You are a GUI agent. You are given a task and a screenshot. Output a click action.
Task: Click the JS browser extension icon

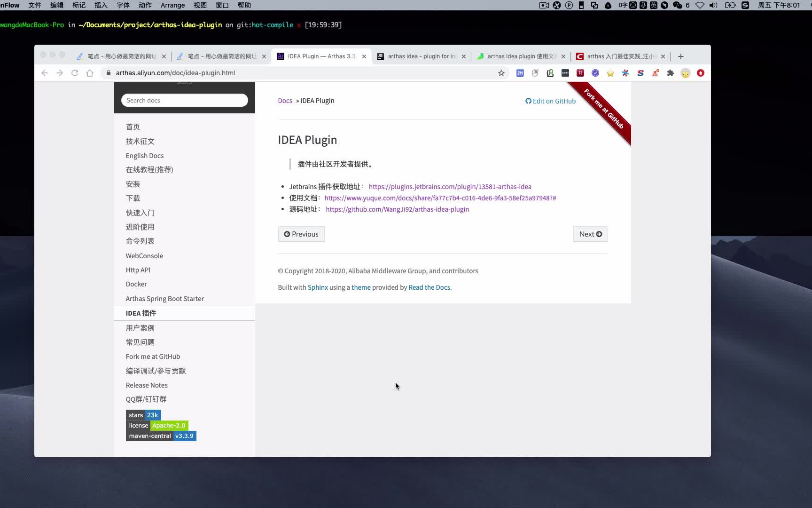point(580,73)
